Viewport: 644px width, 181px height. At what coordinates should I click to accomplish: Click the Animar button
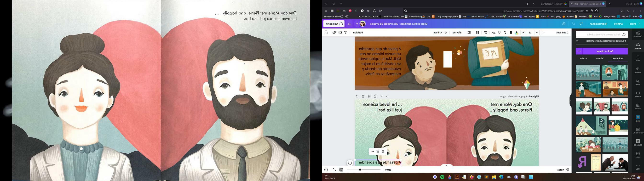click(x=440, y=33)
